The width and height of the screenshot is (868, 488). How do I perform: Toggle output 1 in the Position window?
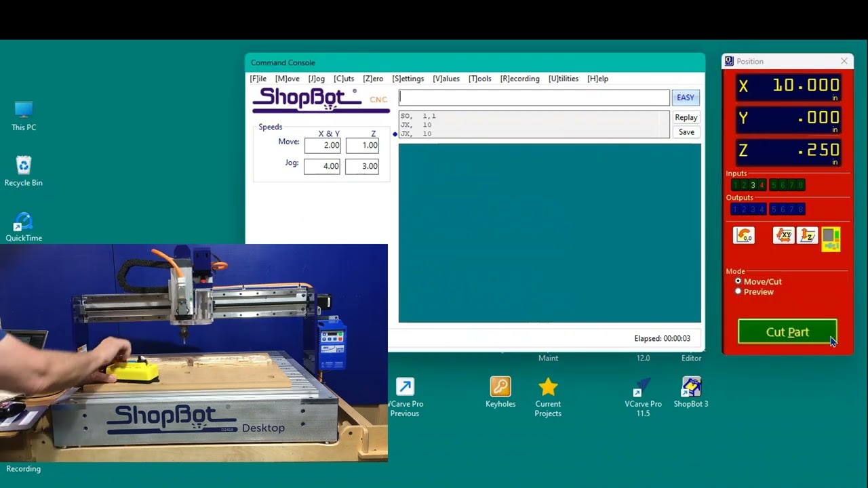[x=735, y=209]
